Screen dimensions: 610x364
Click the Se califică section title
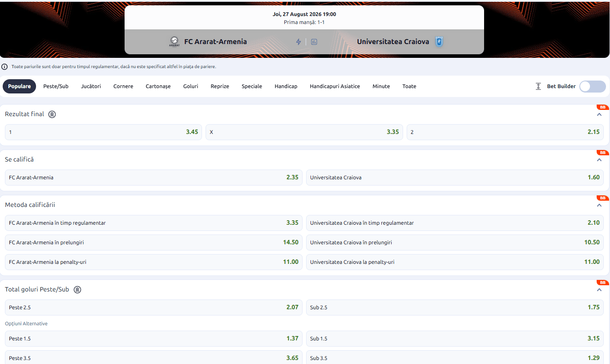tap(19, 160)
